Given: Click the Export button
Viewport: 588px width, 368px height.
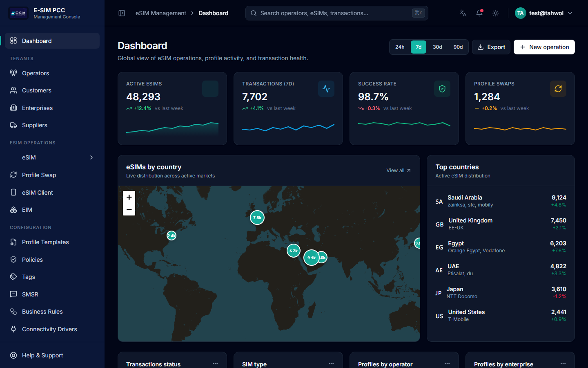Looking at the screenshot, I should point(491,47).
